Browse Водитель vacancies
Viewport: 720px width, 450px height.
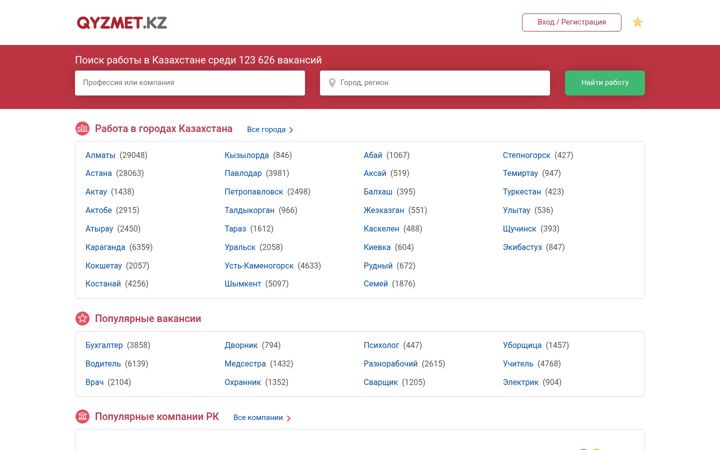[x=103, y=364]
